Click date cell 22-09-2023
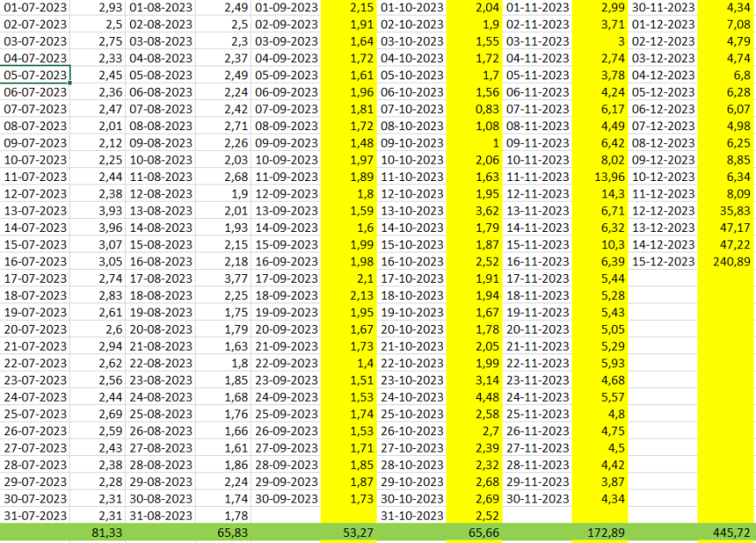The height and width of the screenshot is (543, 756). pyautogui.click(x=286, y=364)
